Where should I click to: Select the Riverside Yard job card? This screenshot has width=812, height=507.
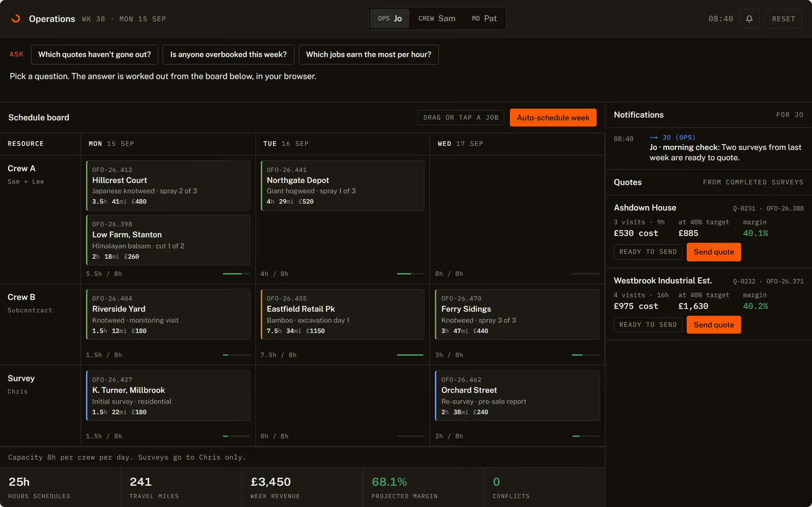point(168,315)
